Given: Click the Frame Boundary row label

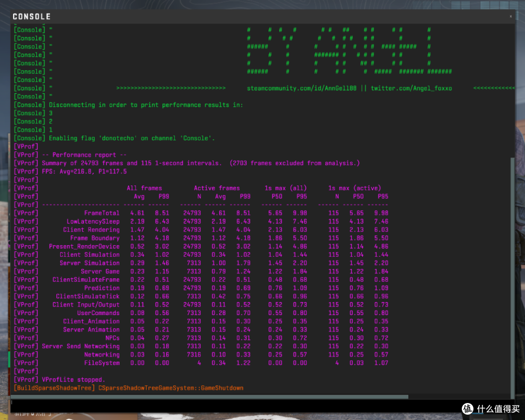Looking at the screenshot, I should [95, 238].
